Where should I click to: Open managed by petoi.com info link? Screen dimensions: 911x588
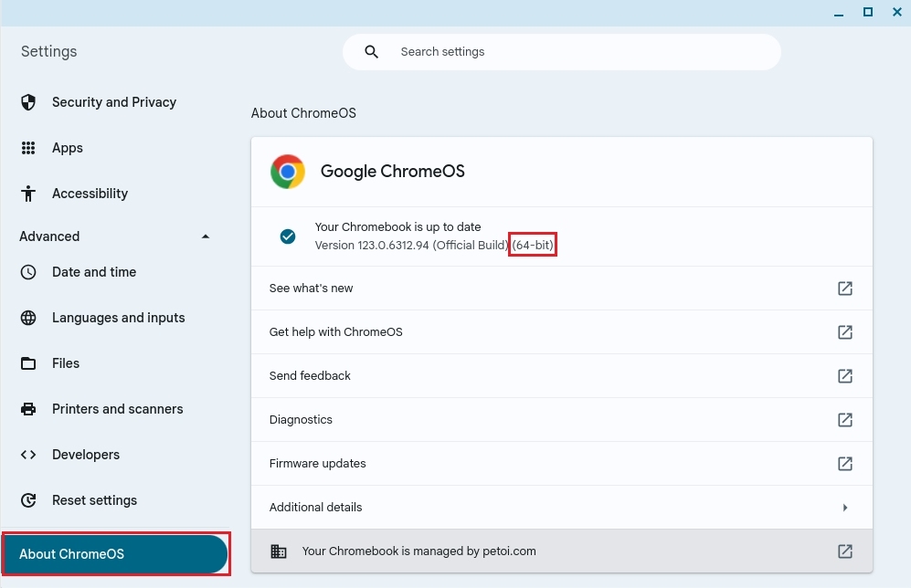point(845,551)
